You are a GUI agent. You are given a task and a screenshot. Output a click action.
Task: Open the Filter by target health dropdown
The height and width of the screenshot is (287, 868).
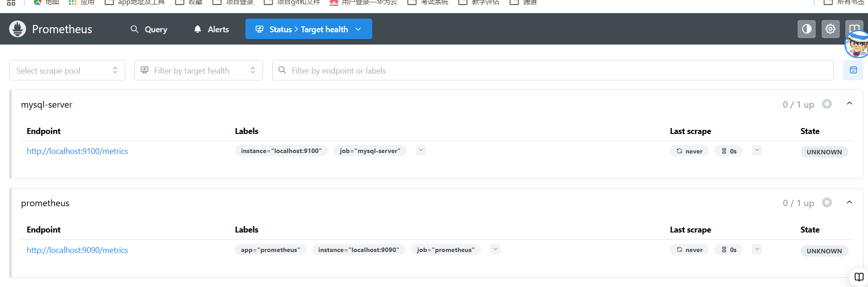(199, 70)
